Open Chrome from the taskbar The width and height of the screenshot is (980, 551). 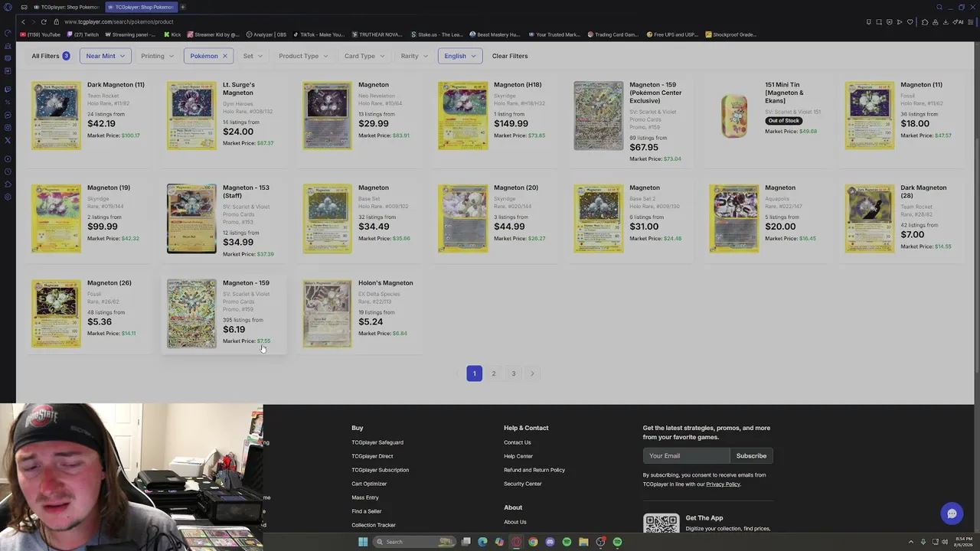[533, 542]
